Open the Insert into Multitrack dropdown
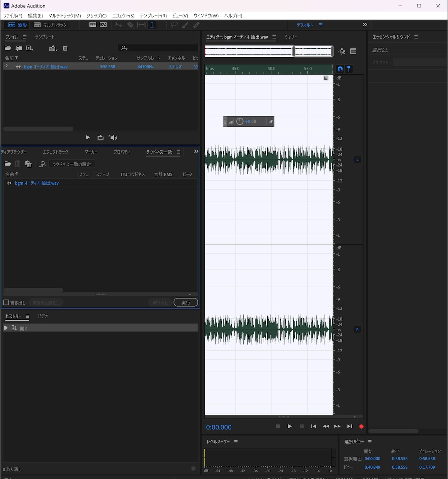The image size is (448, 479). [x=53, y=48]
